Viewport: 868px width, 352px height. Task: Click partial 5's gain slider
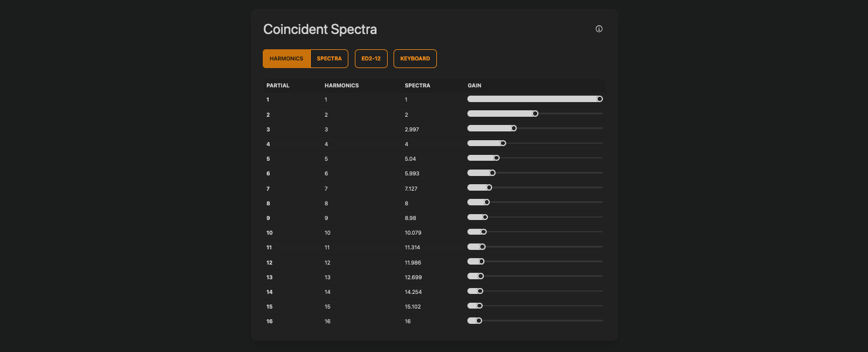496,157
